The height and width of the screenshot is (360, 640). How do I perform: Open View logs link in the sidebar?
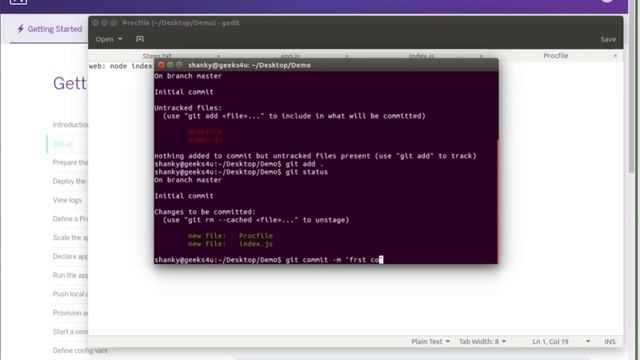coord(67,200)
